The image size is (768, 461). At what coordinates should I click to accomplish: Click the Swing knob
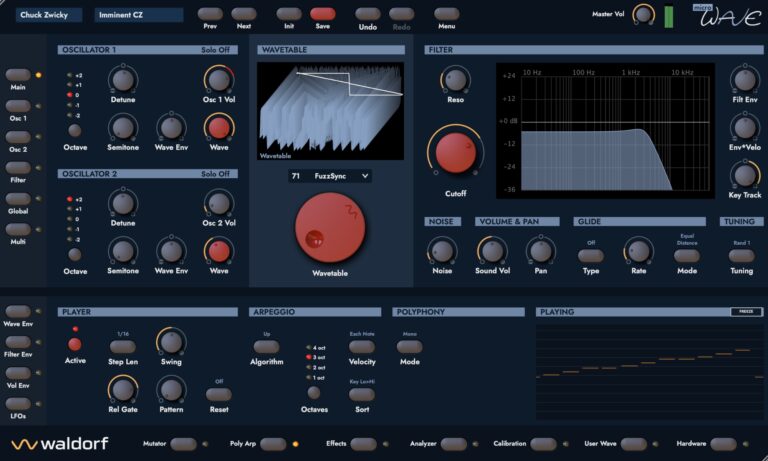pyautogui.click(x=171, y=342)
